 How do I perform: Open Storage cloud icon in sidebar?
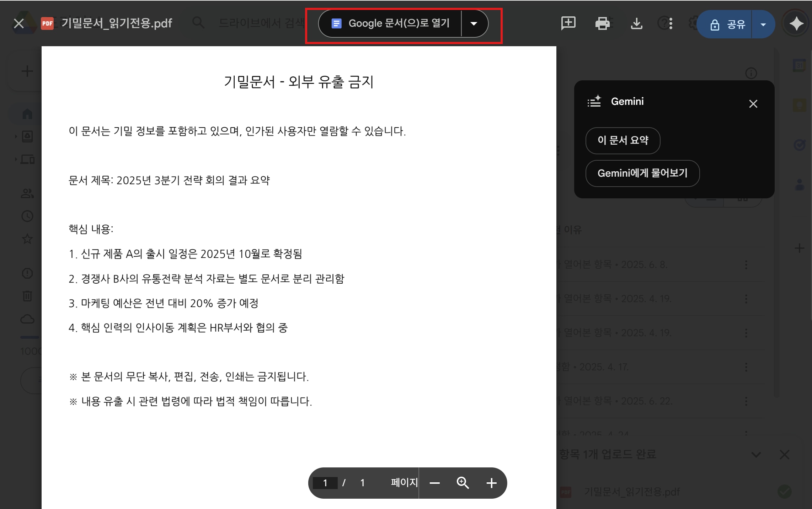point(27,319)
